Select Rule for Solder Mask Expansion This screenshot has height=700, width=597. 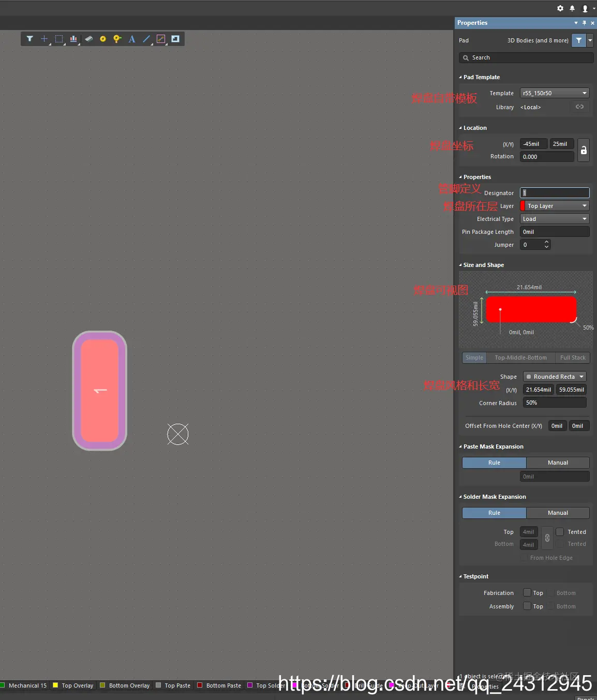494,513
